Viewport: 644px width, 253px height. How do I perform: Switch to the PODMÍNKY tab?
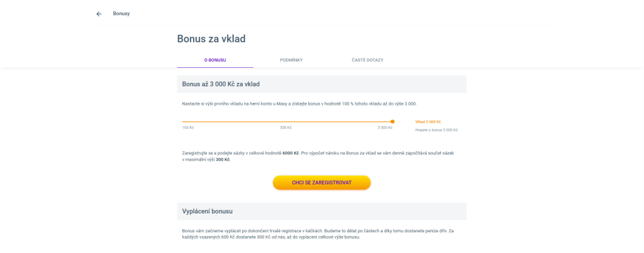click(x=291, y=60)
